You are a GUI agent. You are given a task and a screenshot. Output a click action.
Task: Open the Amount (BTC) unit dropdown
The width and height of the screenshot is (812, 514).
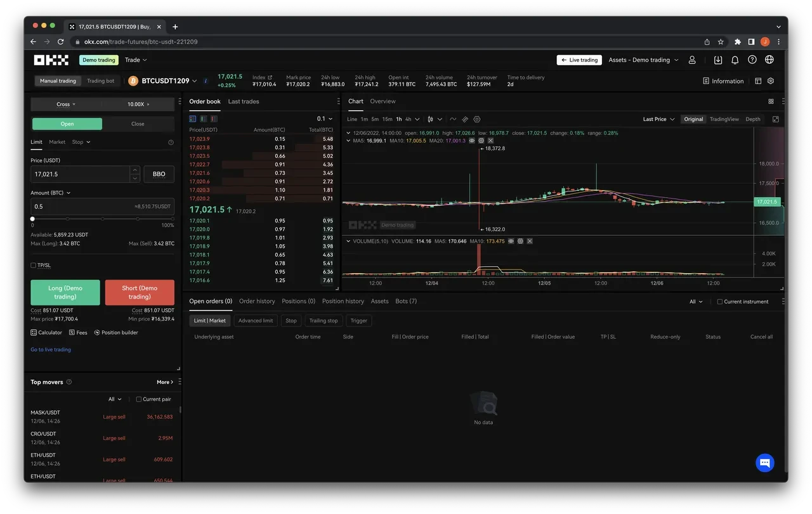click(x=51, y=193)
